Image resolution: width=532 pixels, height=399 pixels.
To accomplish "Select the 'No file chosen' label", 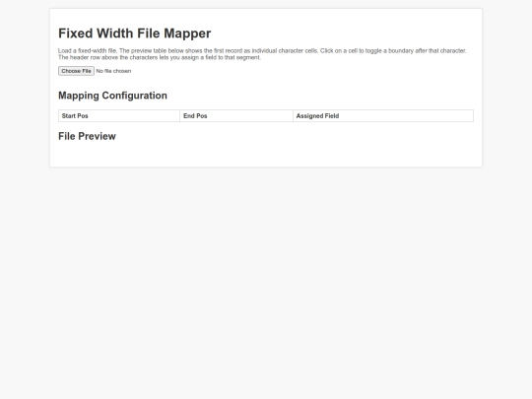I will 113,71.
